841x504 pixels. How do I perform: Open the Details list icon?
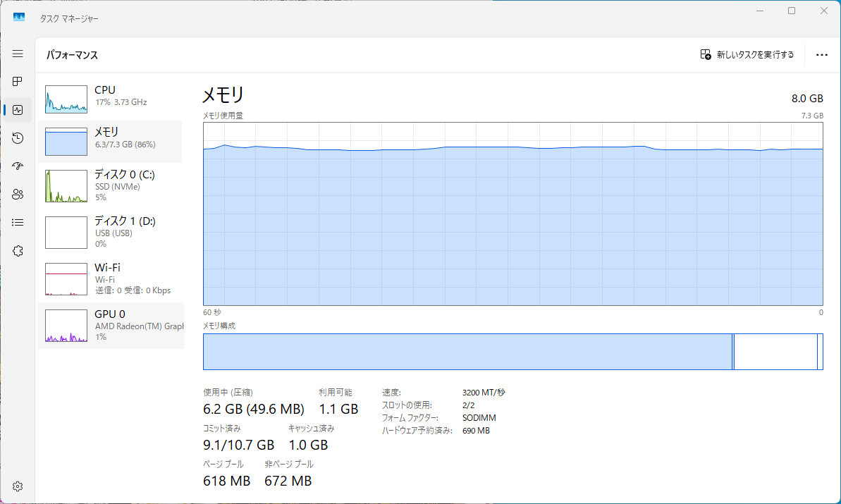[18, 223]
